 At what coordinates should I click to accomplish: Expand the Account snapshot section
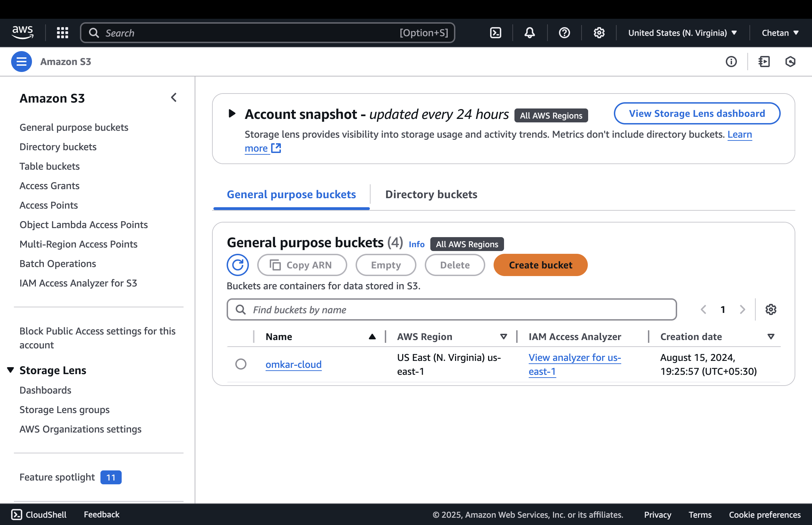click(x=232, y=114)
